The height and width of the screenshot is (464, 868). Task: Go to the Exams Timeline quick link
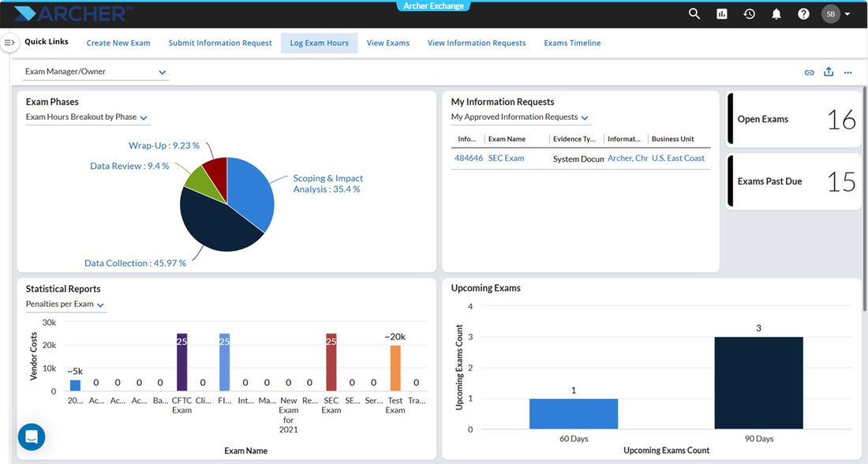click(x=572, y=43)
